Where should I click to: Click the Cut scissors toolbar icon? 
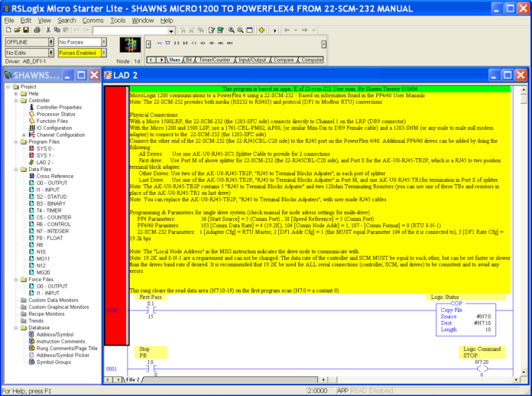tap(48, 31)
